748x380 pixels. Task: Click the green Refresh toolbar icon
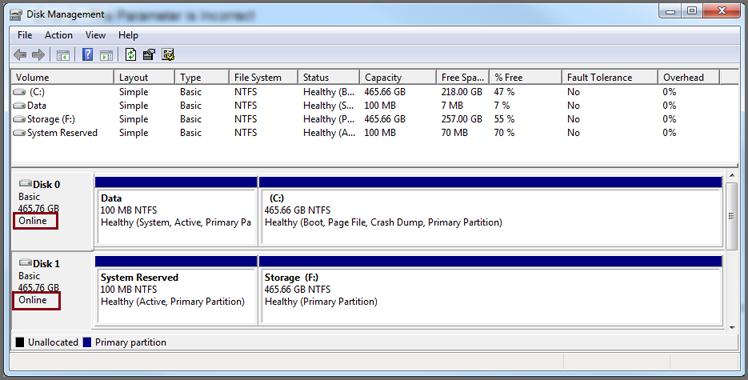(x=130, y=55)
